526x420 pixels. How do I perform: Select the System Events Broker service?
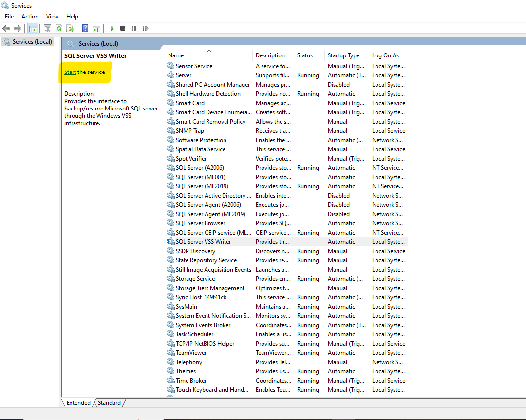[287, 325]
